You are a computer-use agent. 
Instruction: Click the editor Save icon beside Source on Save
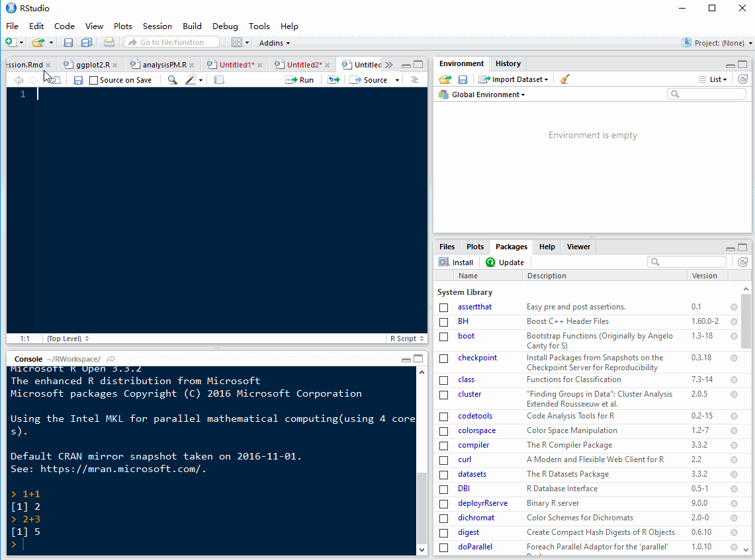coord(78,80)
